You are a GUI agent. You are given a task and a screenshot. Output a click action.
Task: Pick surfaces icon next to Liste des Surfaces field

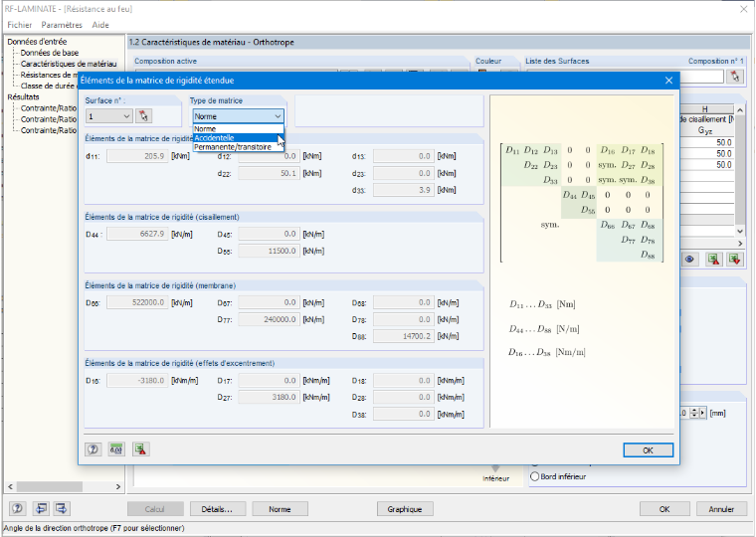735,77
